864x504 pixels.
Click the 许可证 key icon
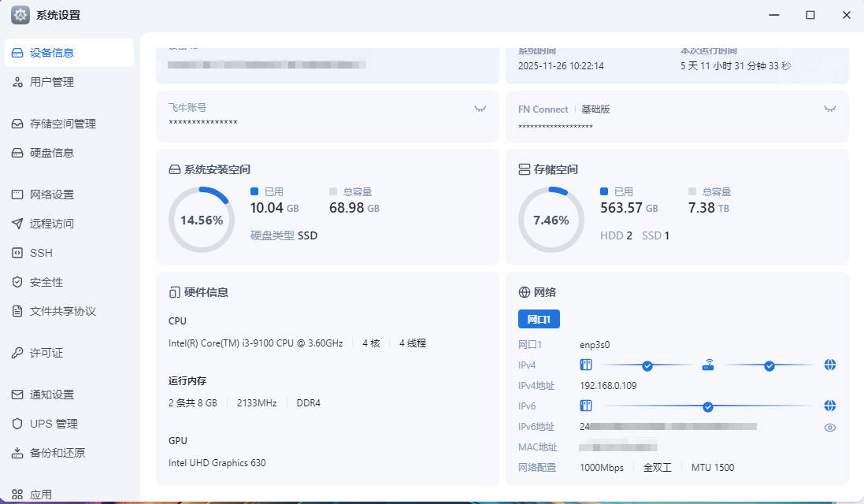17,353
